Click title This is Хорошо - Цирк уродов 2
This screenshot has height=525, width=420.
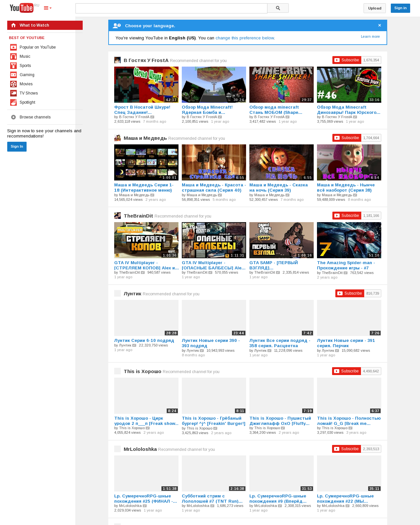click(146, 421)
